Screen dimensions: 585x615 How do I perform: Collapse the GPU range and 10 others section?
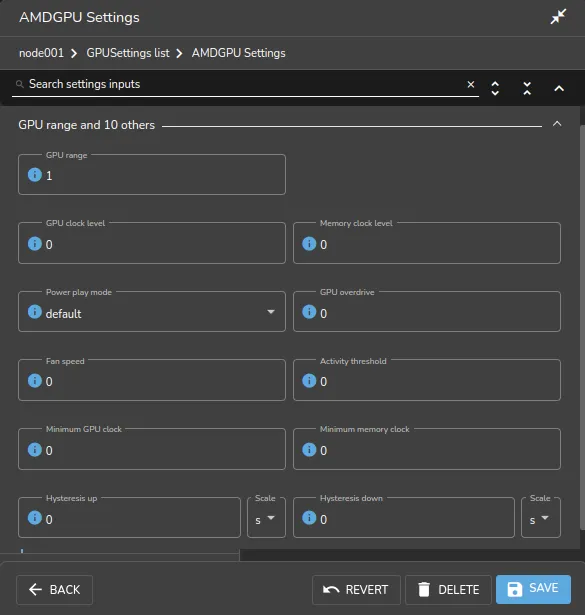point(557,124)
